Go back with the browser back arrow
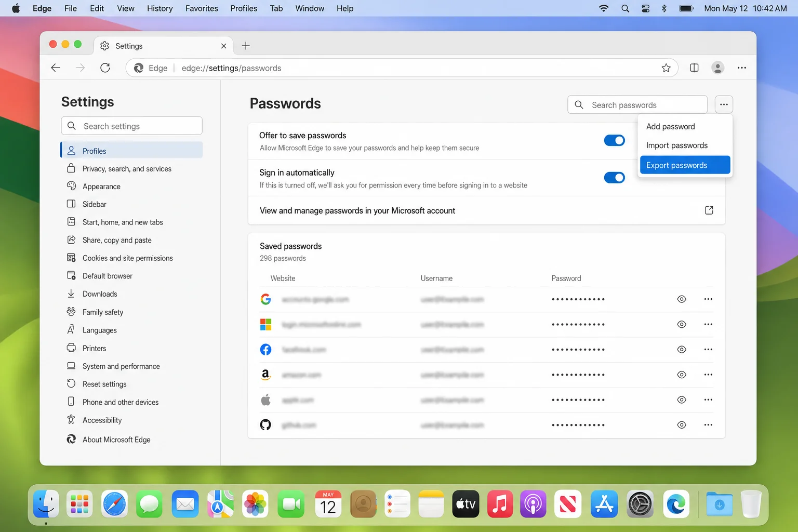The height and width of the screenshot is (532, 798). [x=56, y=68]
